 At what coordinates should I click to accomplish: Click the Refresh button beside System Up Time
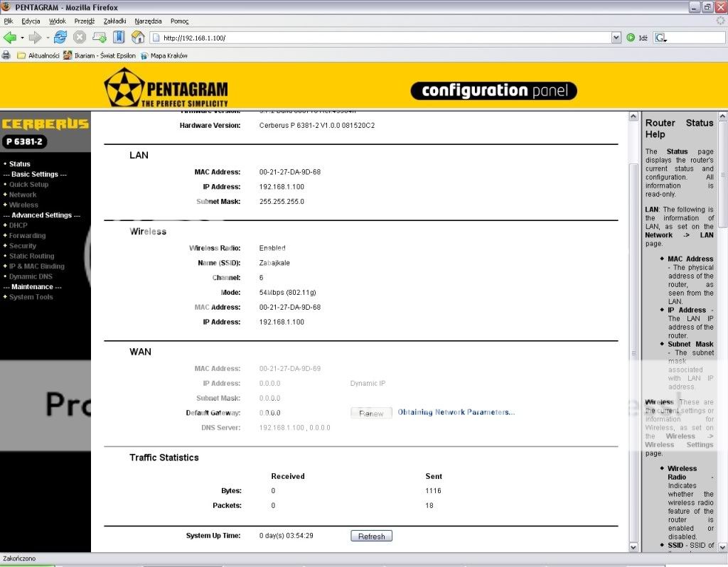371,536
